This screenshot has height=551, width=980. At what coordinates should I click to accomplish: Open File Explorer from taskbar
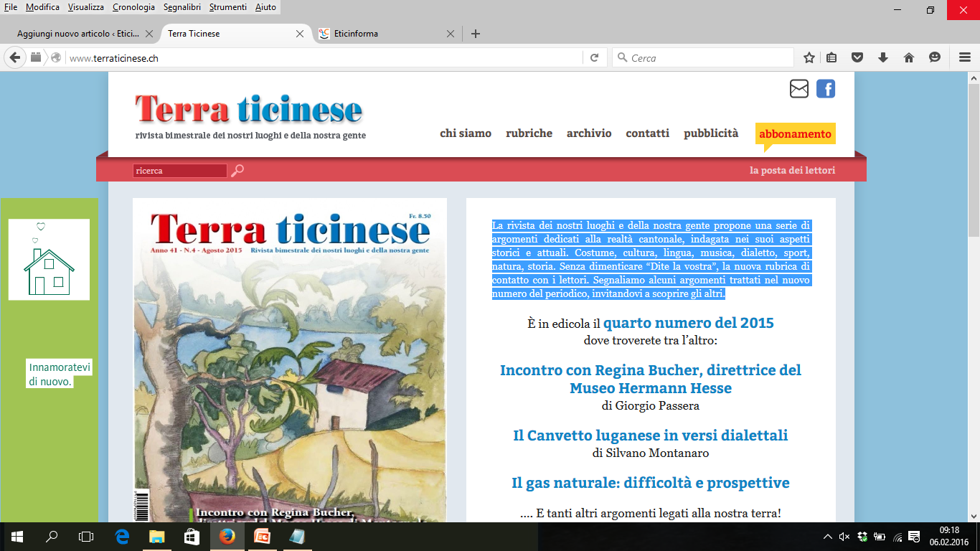156,537
